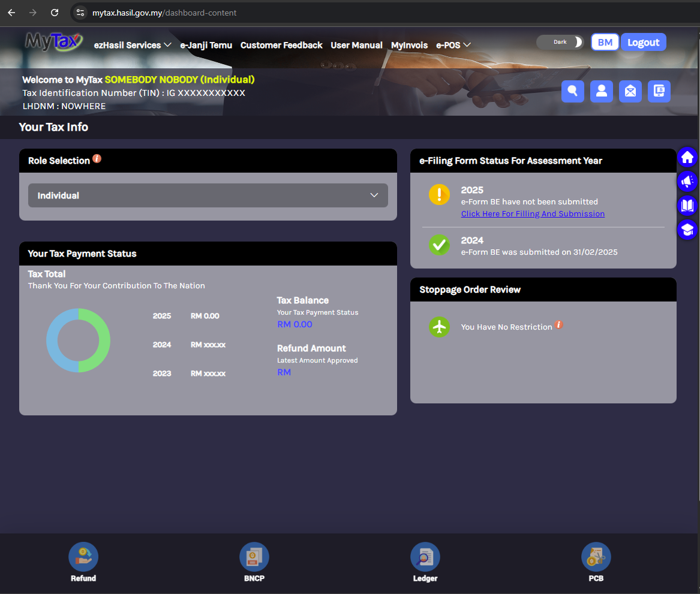Reload the page with the refresh icon
This screenshot has height=594, width=700.
pyautogui.click(x=55, y=13)
